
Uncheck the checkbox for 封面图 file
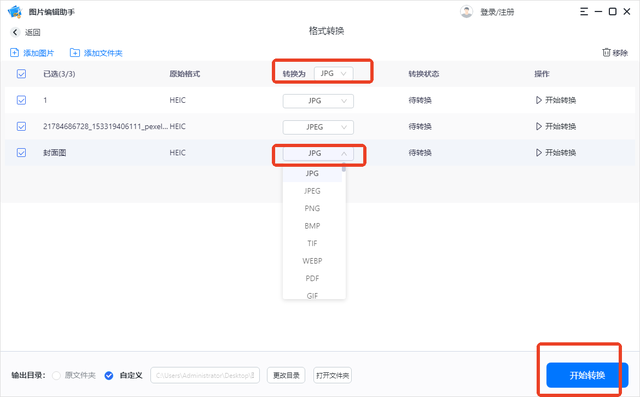coord(21,153)
